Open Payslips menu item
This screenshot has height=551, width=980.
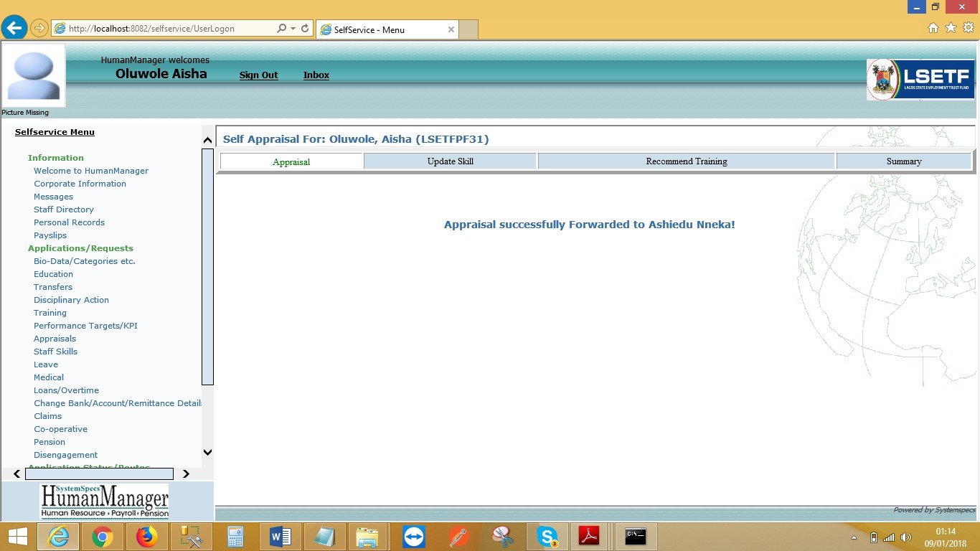click(x=50, y=235)
